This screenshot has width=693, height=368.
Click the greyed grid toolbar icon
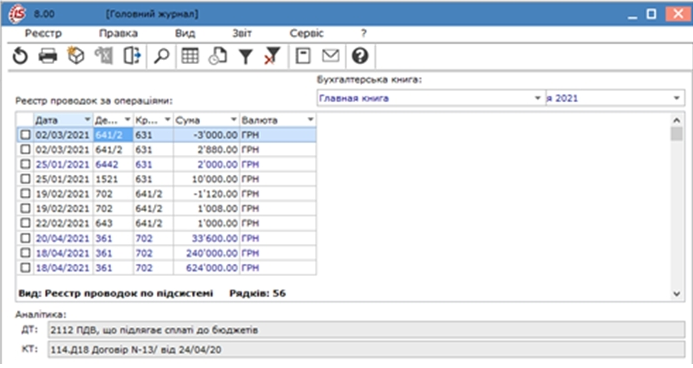(x=104, y=56)
